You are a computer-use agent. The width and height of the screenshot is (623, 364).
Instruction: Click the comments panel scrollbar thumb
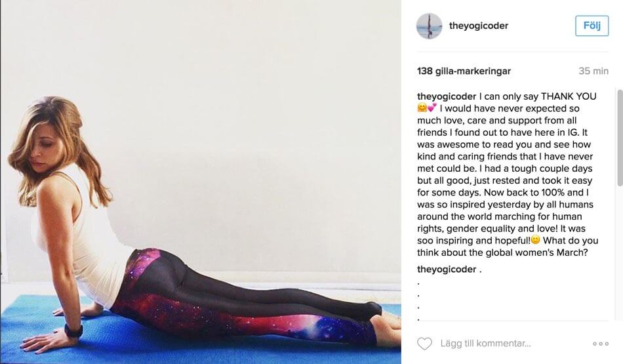pyautogui.click(x=620, y=138)
